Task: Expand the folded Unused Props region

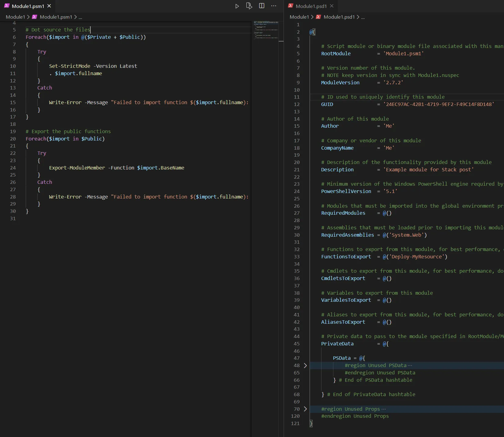Action: coord(305,409)
